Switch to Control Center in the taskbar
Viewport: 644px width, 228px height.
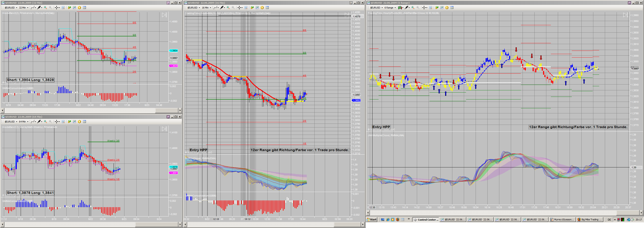pos(426,220)
